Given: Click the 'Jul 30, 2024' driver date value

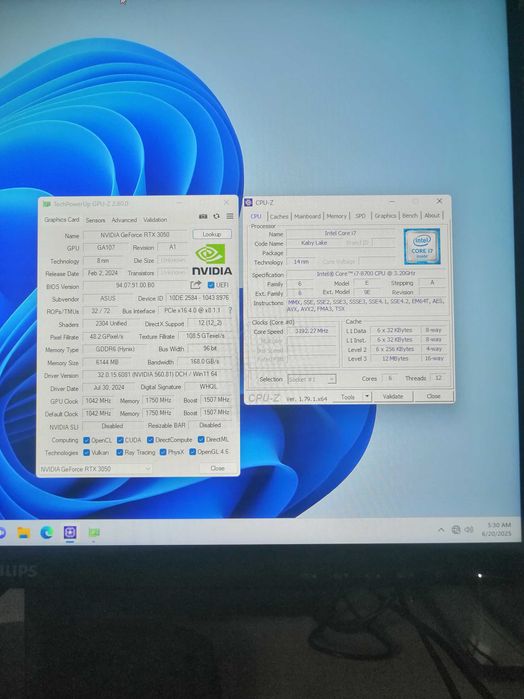Looking at the screenshot, I should (109, 388).
